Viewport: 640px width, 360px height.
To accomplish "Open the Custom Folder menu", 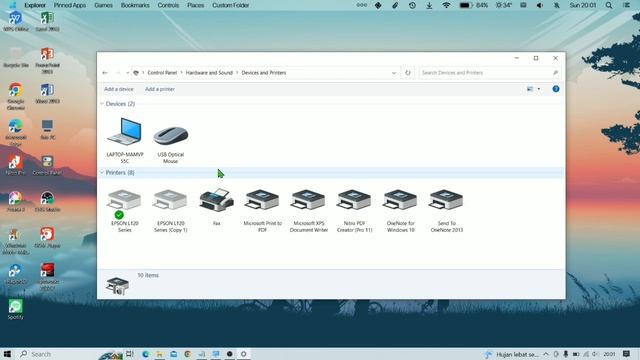I will tap(231, 5).
